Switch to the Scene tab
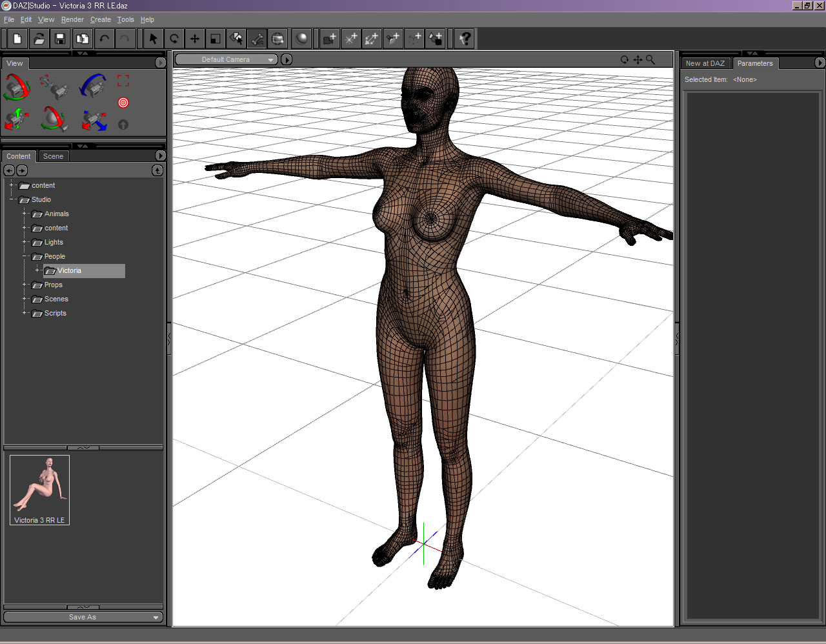This screenshot has width=826, height=644. [53, 156]
